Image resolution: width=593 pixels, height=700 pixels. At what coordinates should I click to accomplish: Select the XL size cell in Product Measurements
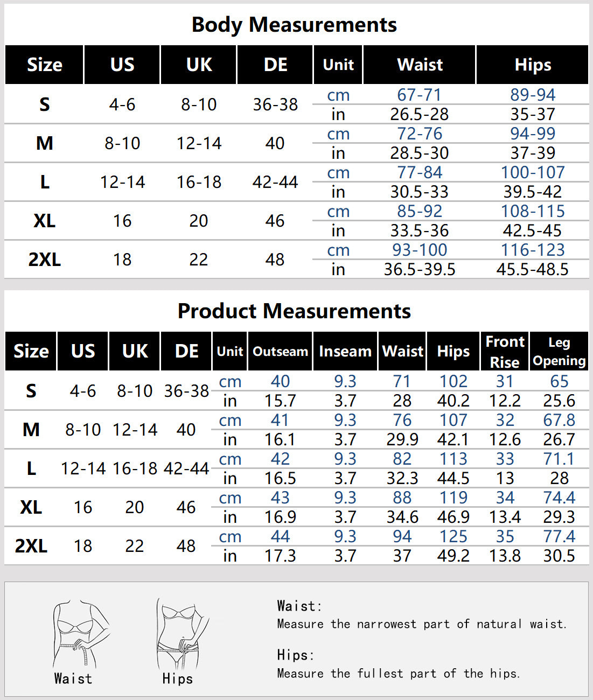[x=31, y=507]
